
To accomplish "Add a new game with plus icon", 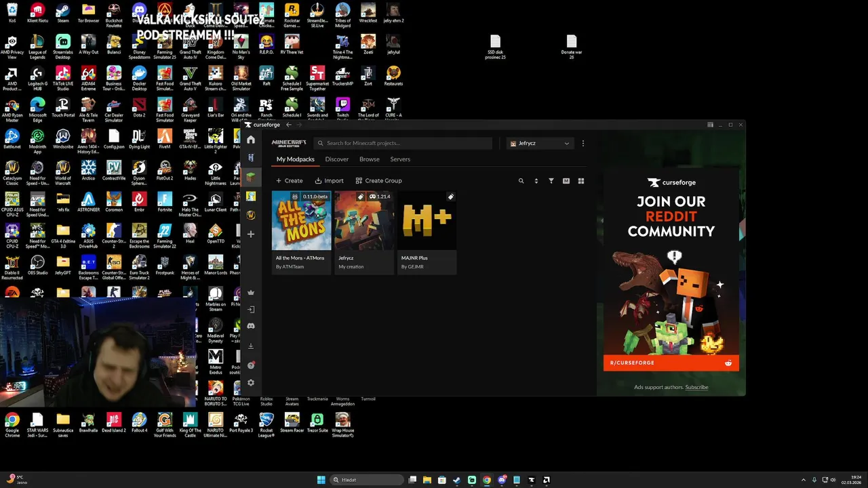I will 251,235.
